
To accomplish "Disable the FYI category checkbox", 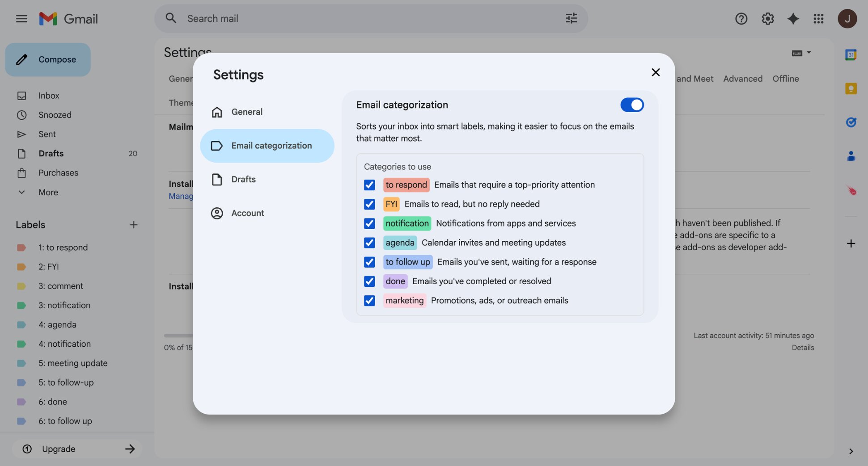I will pos(369,204).
